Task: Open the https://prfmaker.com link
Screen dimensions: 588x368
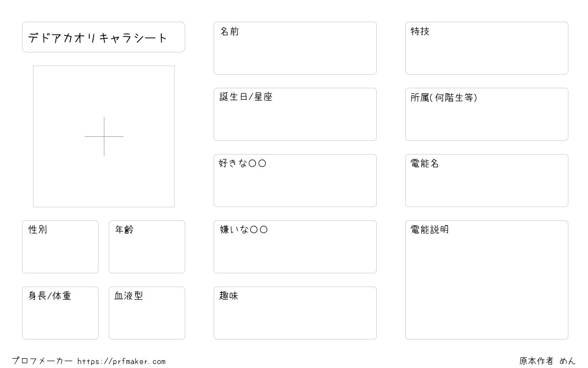Action: coord(122,362)
